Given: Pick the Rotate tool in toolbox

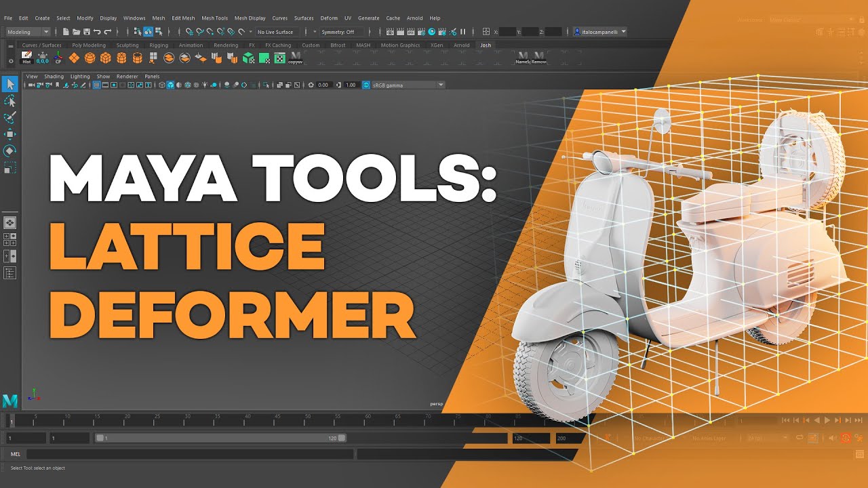Looking at the screenshot, I should (10, 150).
